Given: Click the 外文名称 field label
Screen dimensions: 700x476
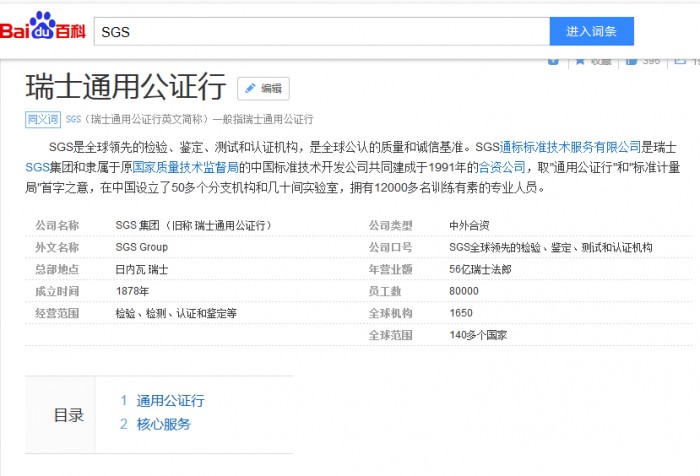Looking at the screenshot, I should pyautogui.click(x=57, y=247).
